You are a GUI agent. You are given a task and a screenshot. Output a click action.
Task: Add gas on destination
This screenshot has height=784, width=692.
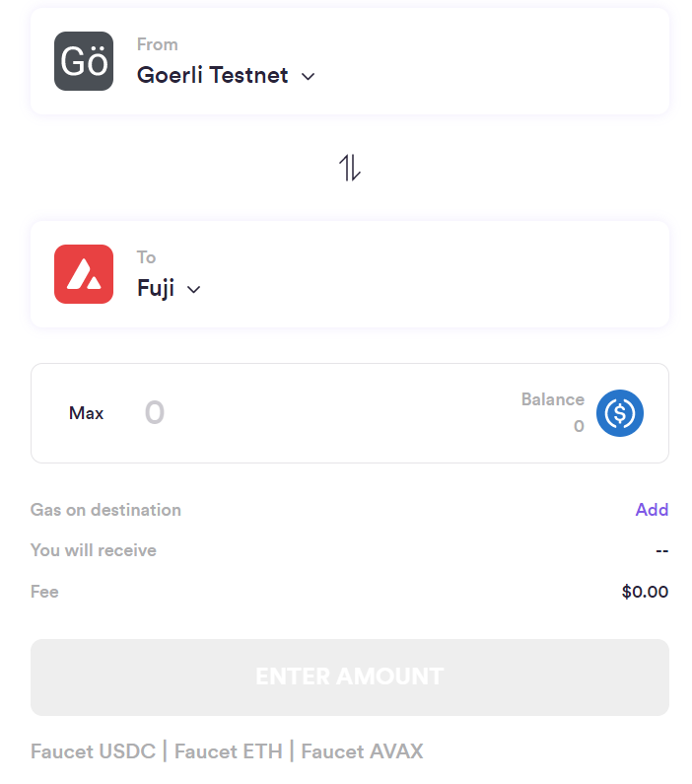[x=652, y=510]
